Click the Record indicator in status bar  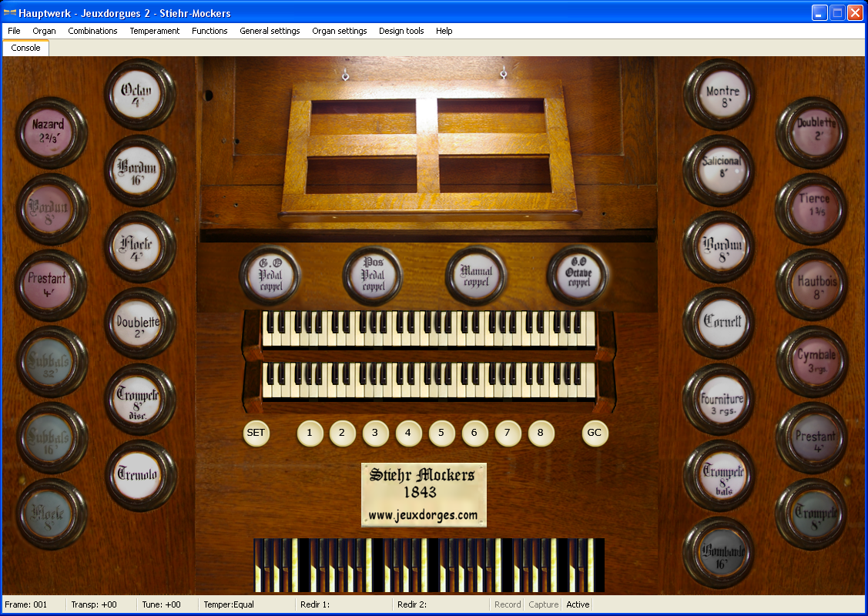click(x=508, y=604)
